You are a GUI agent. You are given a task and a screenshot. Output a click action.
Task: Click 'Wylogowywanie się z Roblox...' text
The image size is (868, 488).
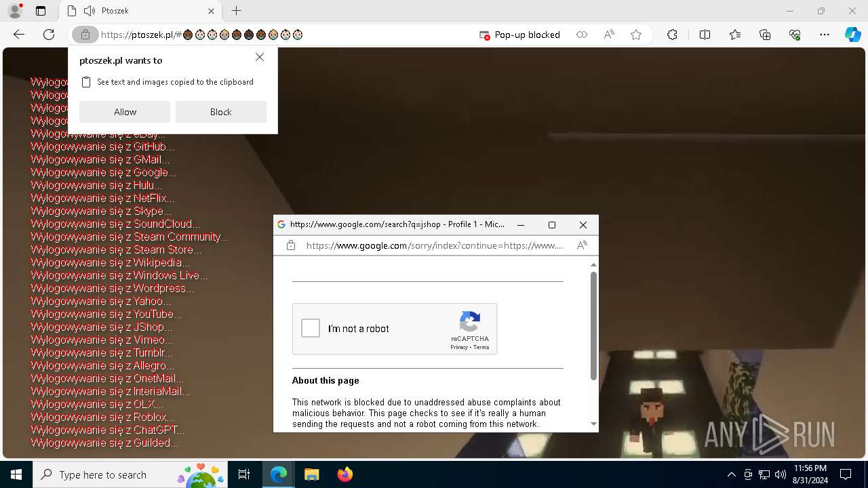[102, 417]
